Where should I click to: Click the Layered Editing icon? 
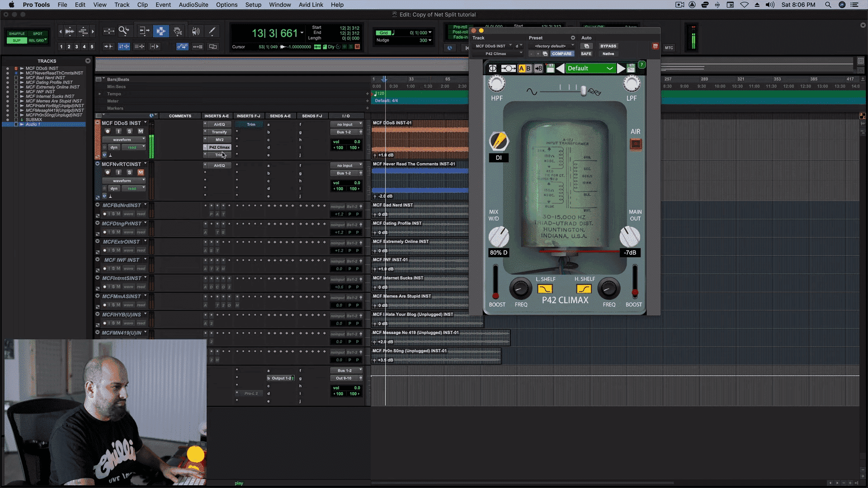click(213, 47)
